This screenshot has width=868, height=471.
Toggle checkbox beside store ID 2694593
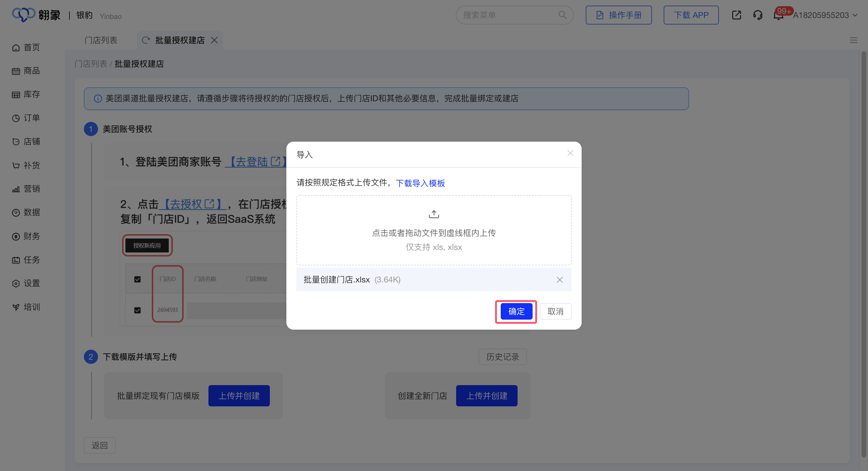pyautogui.click(x=138, y=310)
